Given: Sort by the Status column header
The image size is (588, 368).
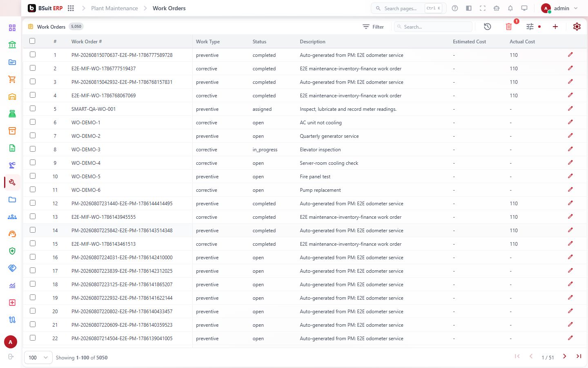Looking at the screenshot, I should click(x=259, y=42).
